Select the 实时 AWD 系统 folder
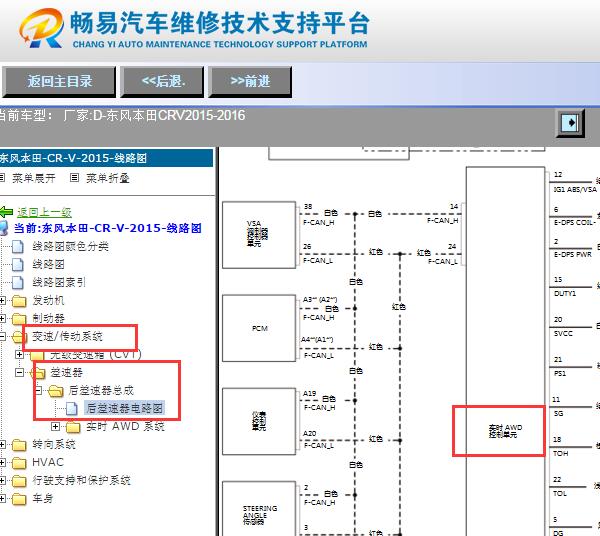The width and height of the screenshot is (600, 536). 125,426
